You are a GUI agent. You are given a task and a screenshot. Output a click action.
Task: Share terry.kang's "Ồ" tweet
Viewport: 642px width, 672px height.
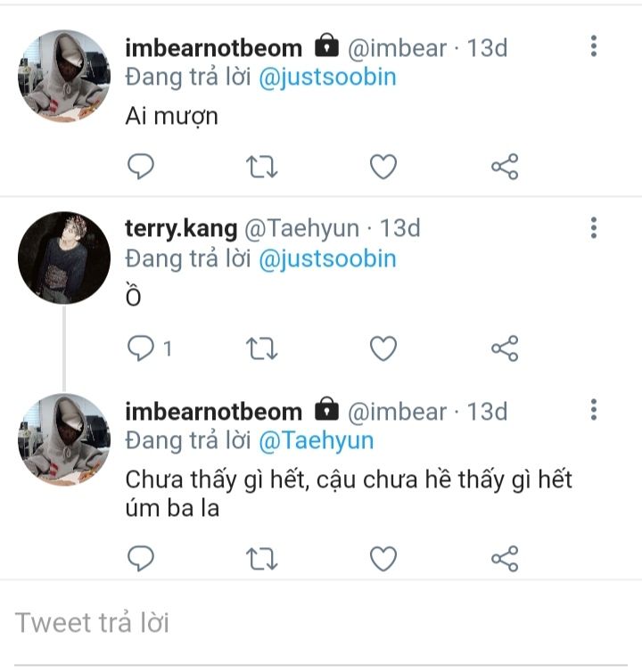[x=505, y=348]
